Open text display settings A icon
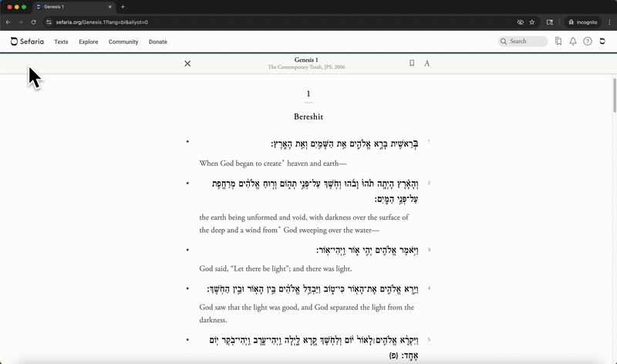617x364 pixels. click(x=427, y=63)
